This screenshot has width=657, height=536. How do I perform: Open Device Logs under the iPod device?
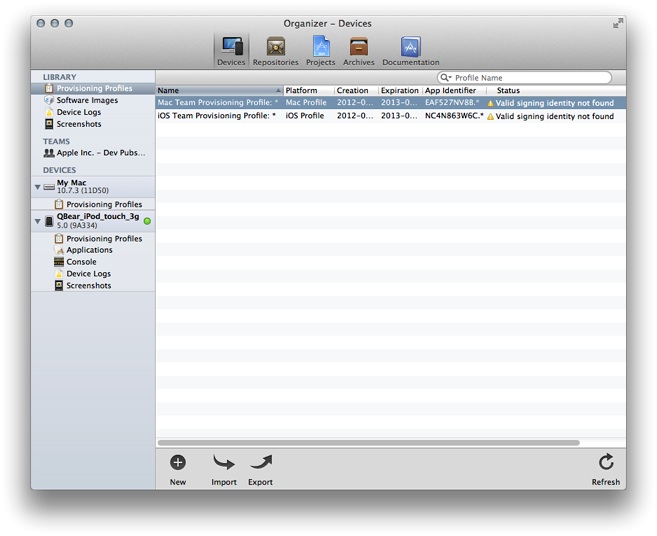pos(93,274)
